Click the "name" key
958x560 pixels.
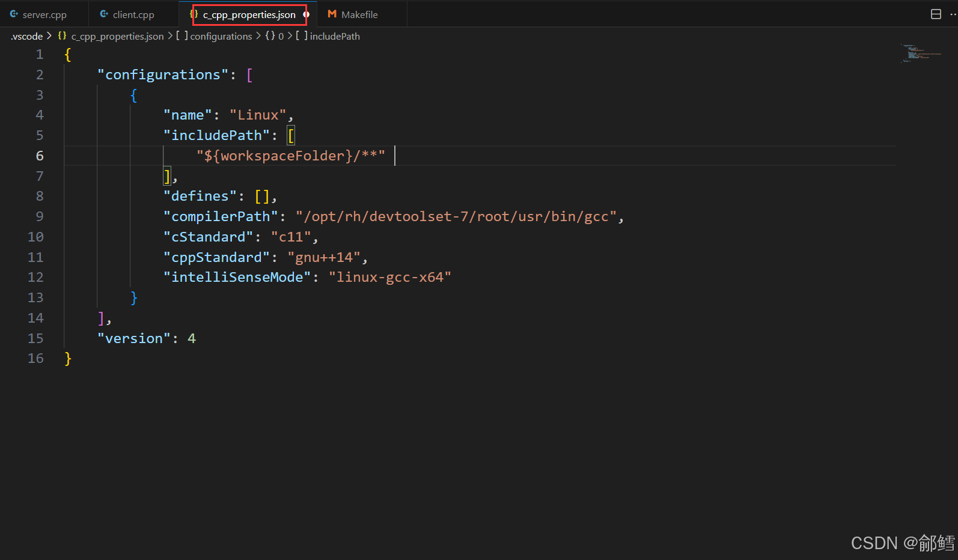coord(188,115)
